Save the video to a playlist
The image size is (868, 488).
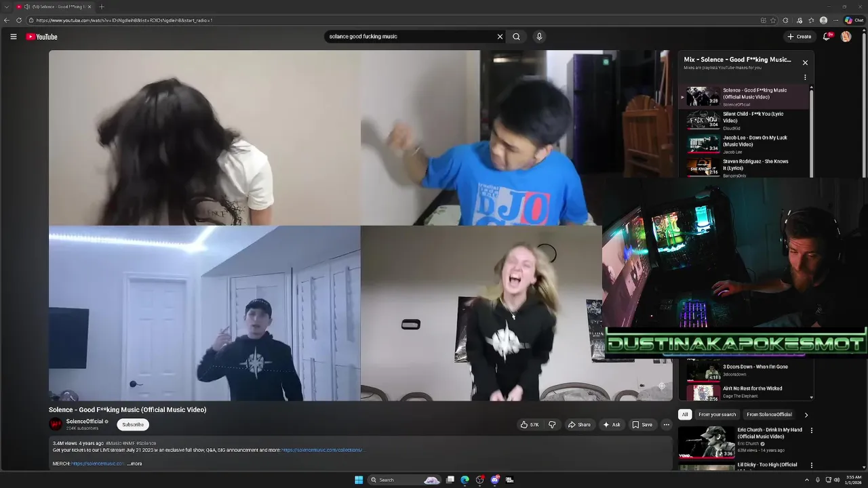coord(642,425)
